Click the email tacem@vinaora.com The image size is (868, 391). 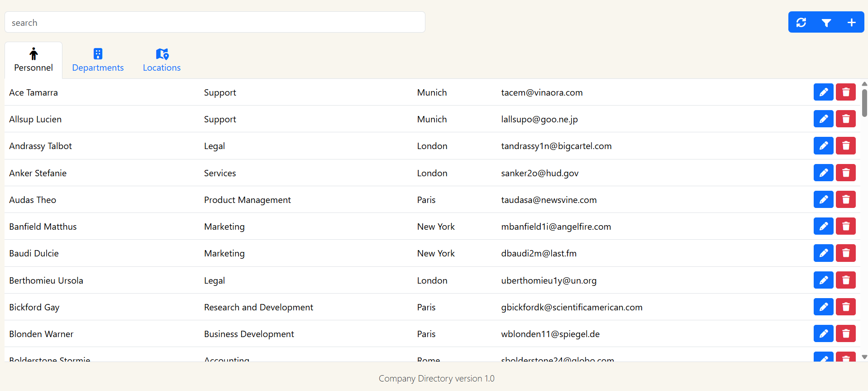pos(542,92)
